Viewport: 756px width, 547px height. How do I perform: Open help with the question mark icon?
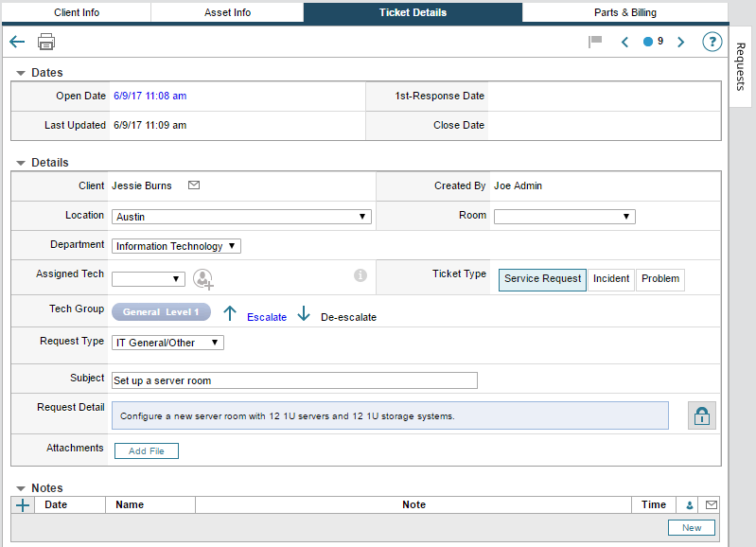(712, 42)
